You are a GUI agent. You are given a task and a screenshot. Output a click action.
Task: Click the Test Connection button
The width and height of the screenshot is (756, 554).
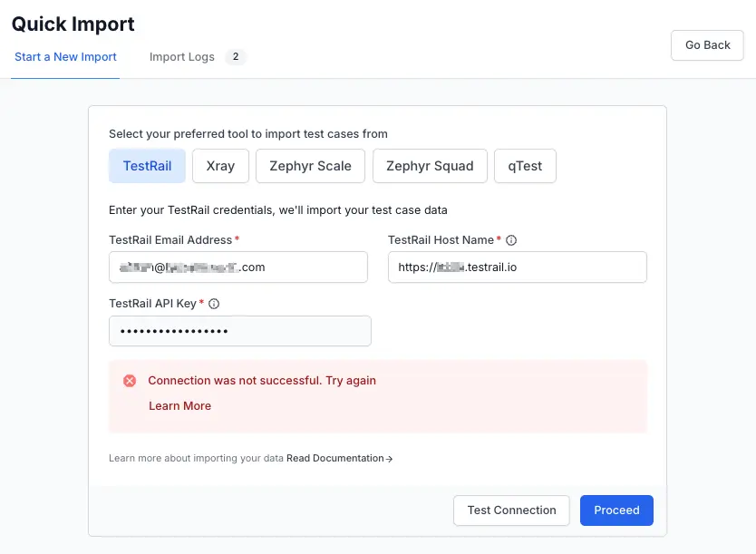[511, 510]
